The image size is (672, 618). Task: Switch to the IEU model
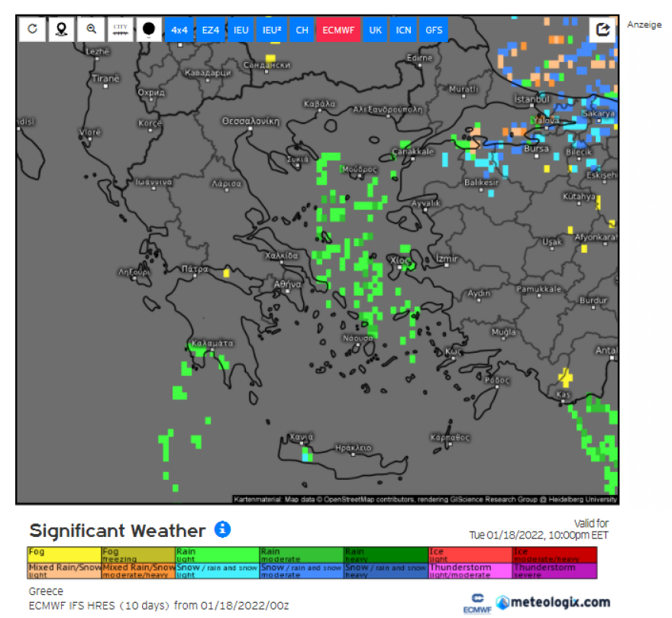click(x=241, y=30)
